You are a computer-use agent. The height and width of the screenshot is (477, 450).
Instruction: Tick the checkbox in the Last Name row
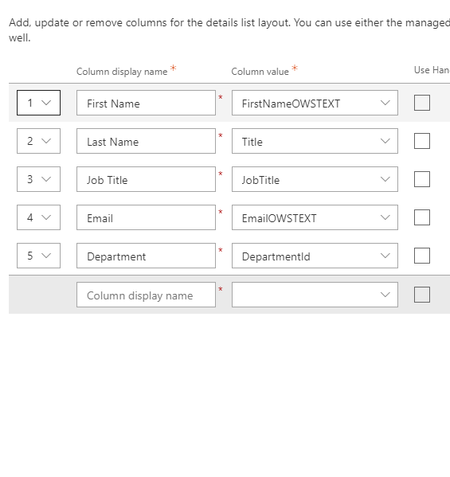(422, 141)
